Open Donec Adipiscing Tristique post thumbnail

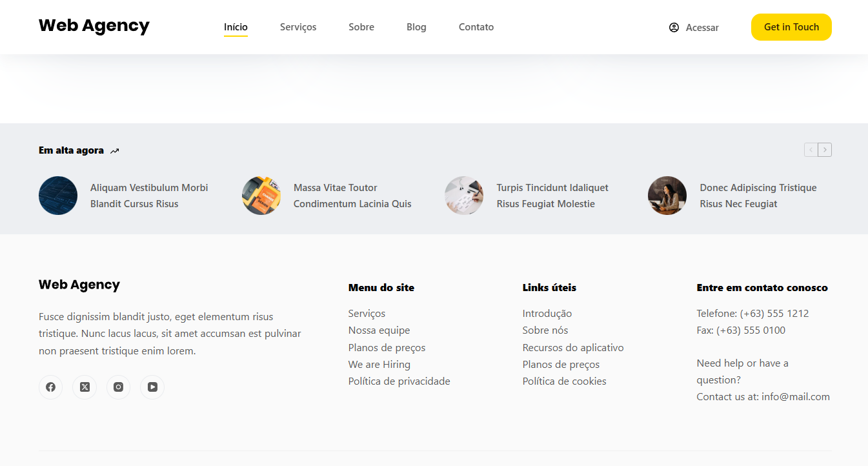(x=667, y=196)
